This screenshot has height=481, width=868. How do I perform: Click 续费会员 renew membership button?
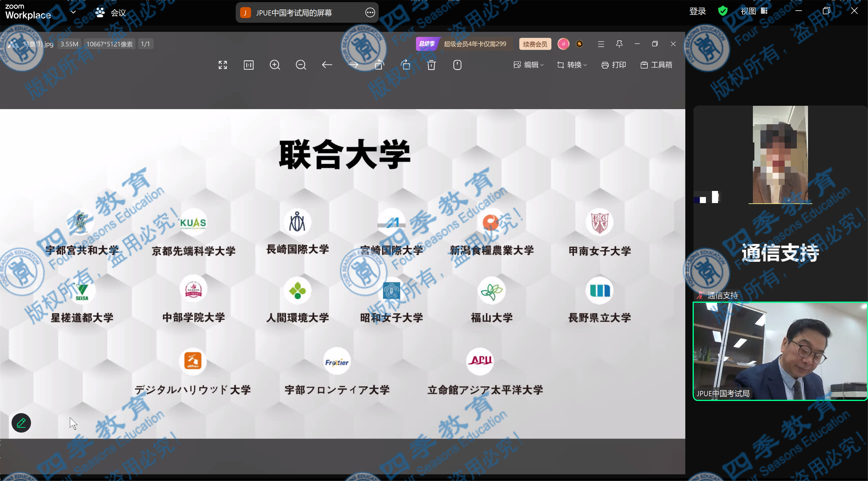point(535,44)
